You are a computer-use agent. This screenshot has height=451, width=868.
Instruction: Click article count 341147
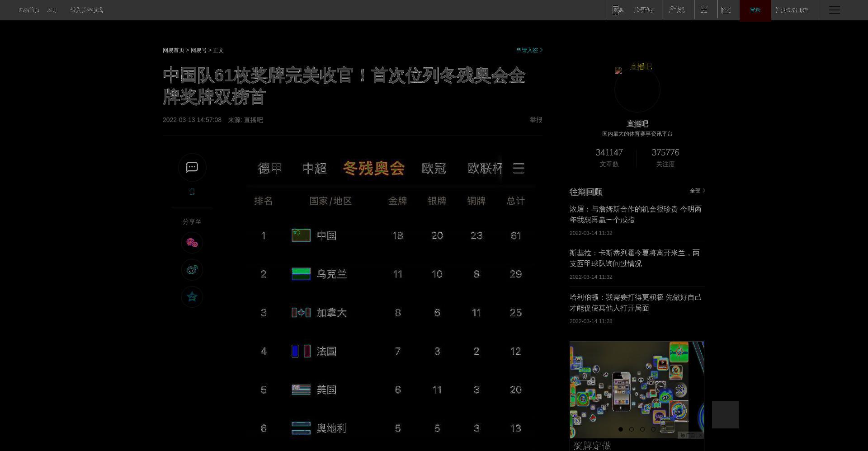tap(609, 152)
